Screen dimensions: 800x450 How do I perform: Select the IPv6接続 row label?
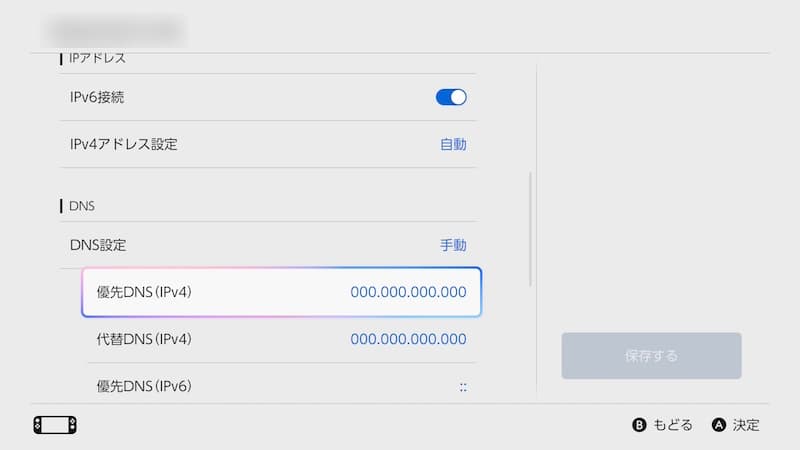[97, 97]
